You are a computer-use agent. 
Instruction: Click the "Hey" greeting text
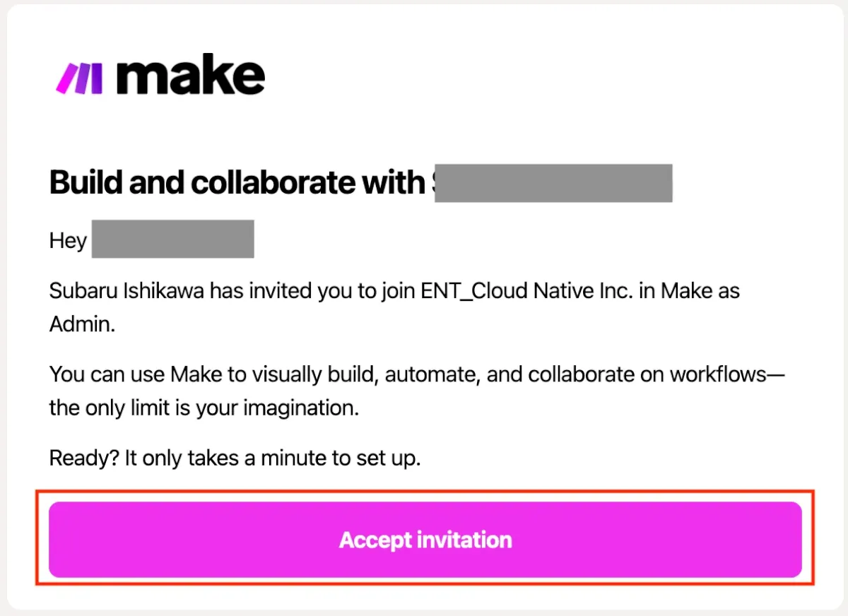[68, 241]
